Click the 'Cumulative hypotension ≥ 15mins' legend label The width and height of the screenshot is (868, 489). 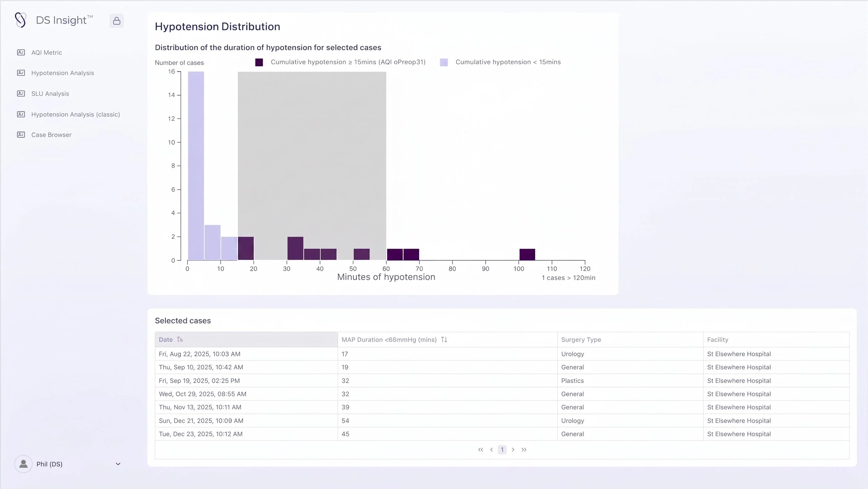pos(348,62)
